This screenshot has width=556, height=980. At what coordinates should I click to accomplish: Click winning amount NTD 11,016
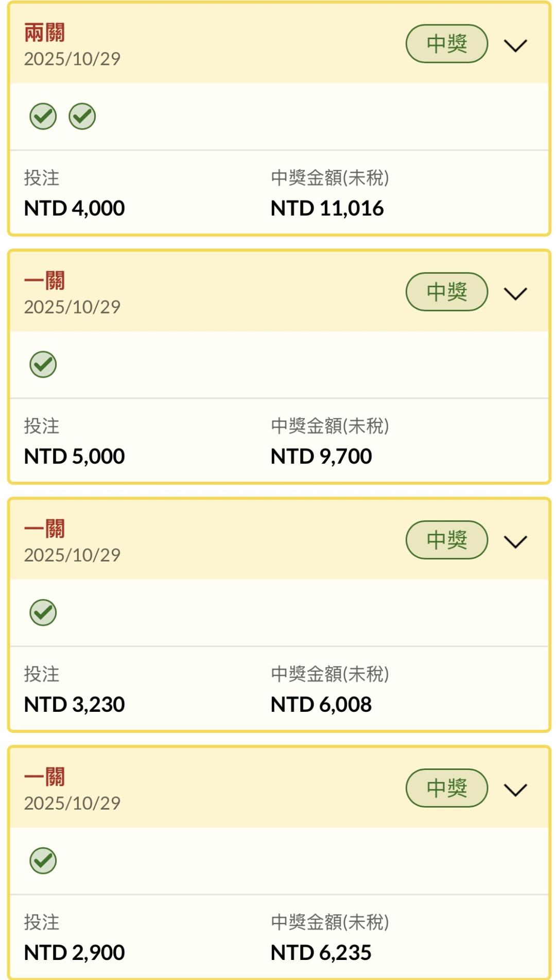[x=327, y=208]
